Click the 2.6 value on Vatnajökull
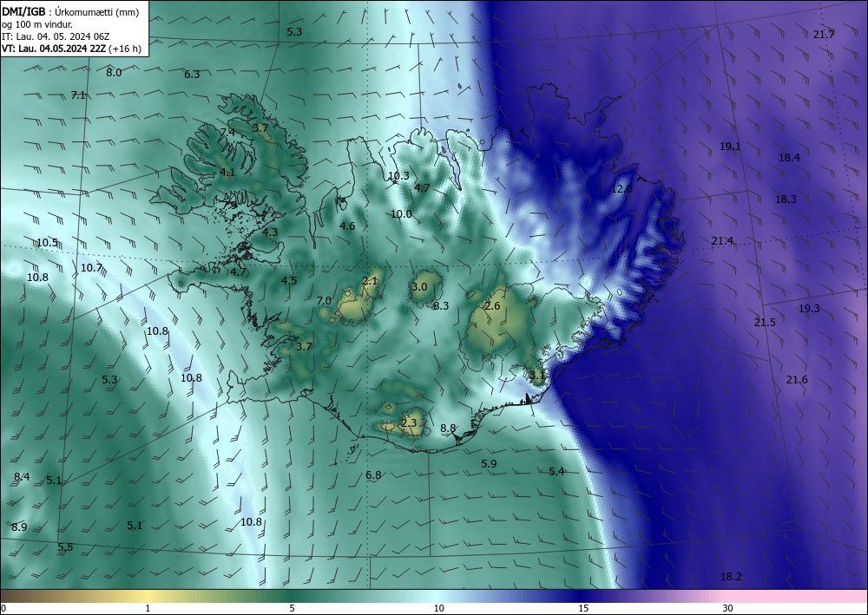 [493, 306]
